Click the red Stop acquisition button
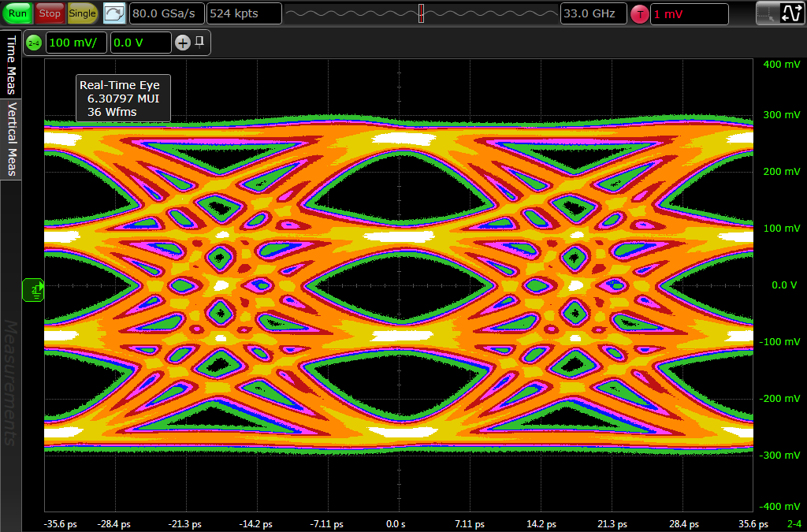 pyautogui.click(x=50, y=13)
